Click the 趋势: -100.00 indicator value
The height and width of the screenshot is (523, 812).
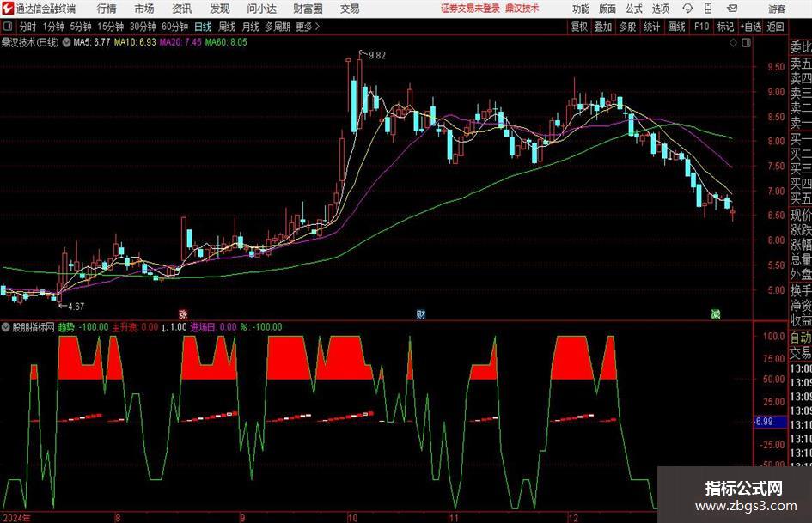[x=83, y=327]
